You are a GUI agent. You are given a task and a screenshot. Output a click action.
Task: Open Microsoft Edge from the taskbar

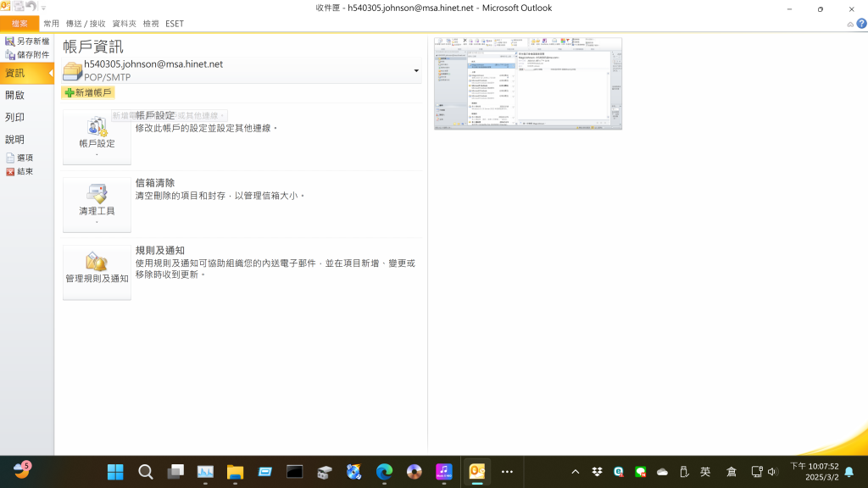click(x=384, y=472)
